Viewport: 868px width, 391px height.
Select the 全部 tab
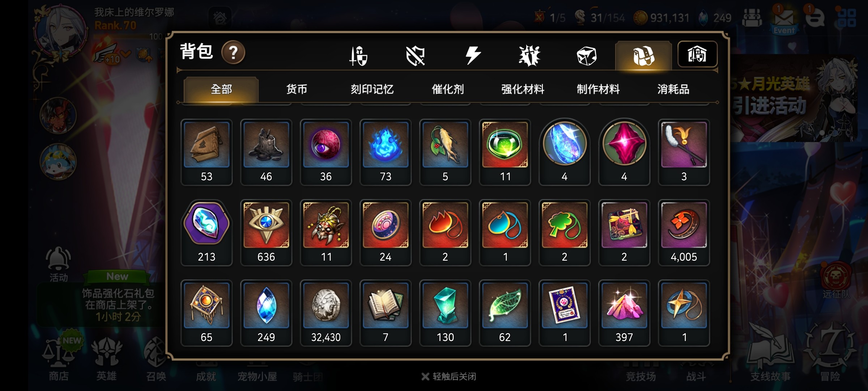(221, 89)
